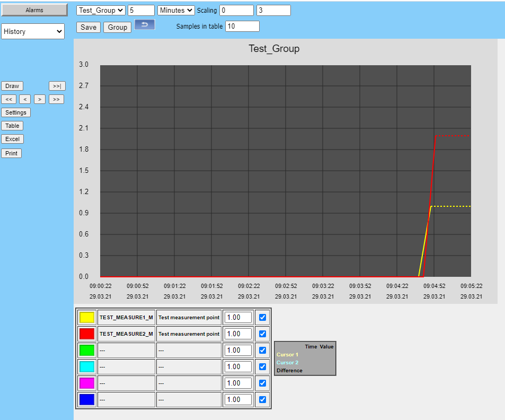Click the green row scale factor field
This screenshot has height=420, width=505.
point(238,351)
